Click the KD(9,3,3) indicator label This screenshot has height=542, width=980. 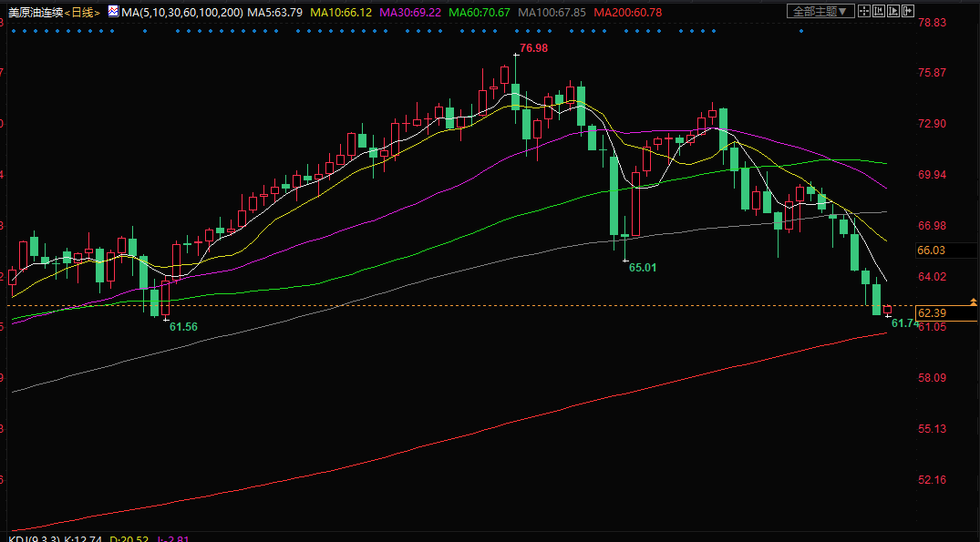coord(28,537)
